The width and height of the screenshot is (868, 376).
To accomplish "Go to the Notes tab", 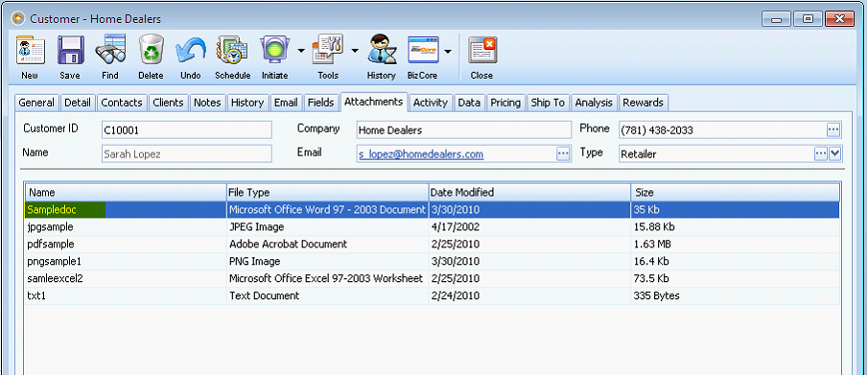I will 207,103.
